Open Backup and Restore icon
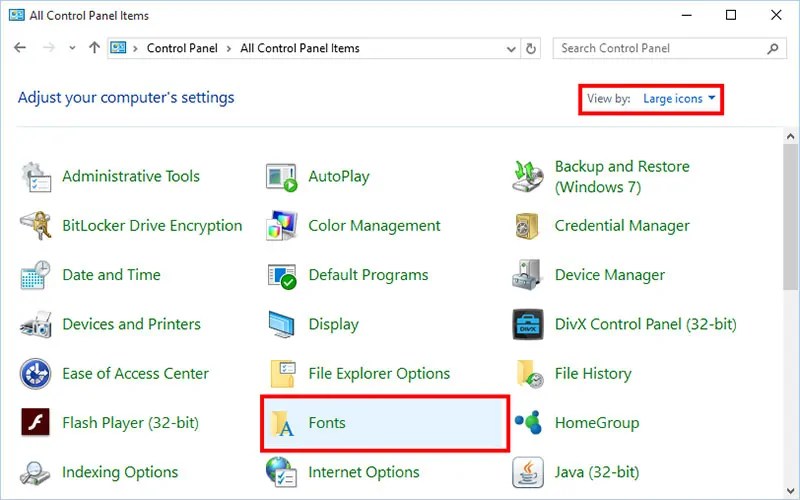This screenshot has height=500, width=800. coord(528,176)
